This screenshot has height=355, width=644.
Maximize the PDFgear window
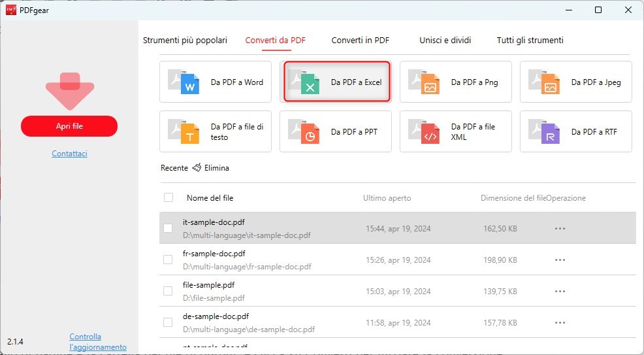[598, 10]
